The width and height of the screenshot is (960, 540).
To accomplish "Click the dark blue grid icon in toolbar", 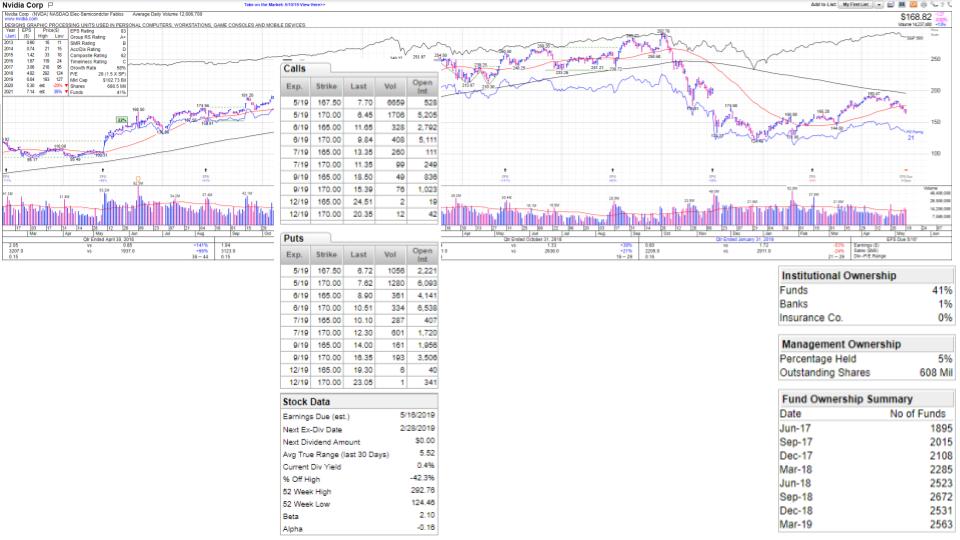I will [901, 4].
